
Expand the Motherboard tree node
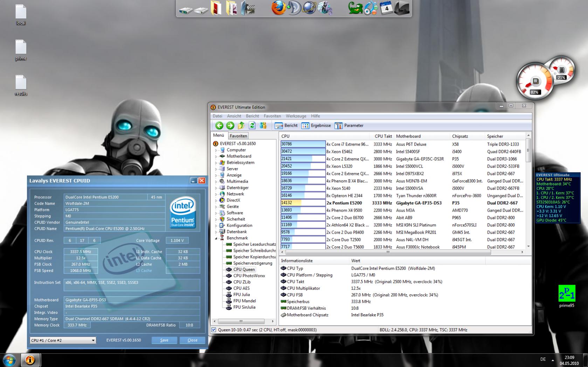click(216, 156)
